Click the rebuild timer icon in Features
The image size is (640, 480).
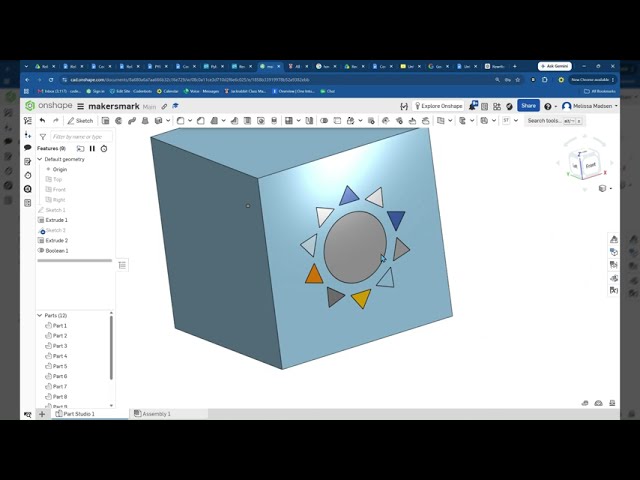104,149
